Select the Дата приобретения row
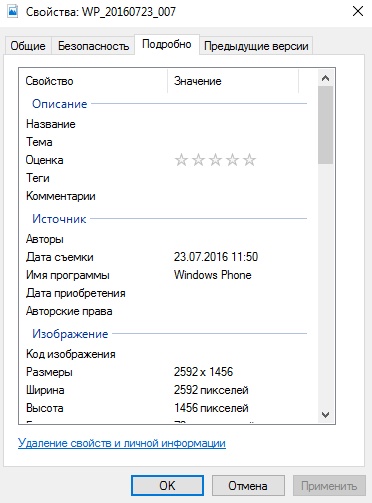Screen dimensions: 372x503 tap(166, 293)
